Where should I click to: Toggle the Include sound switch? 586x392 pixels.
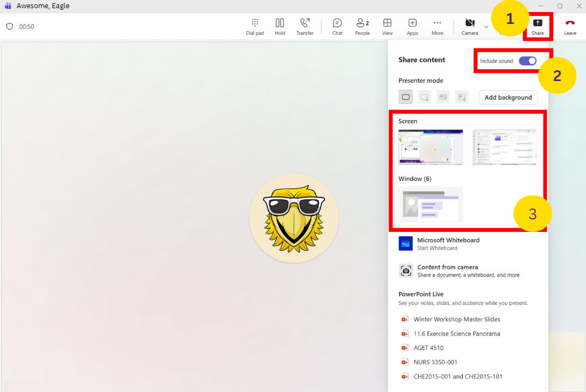pos(527,61)
